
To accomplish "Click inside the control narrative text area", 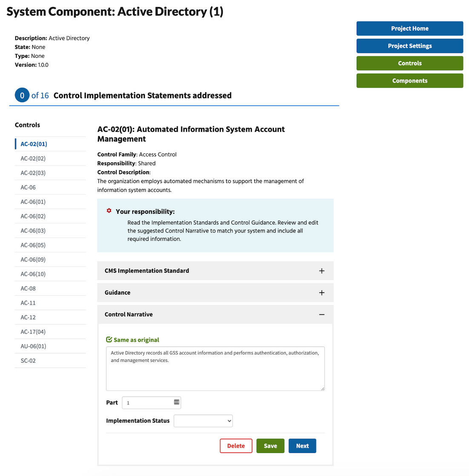I will click(x=215, y=373).
